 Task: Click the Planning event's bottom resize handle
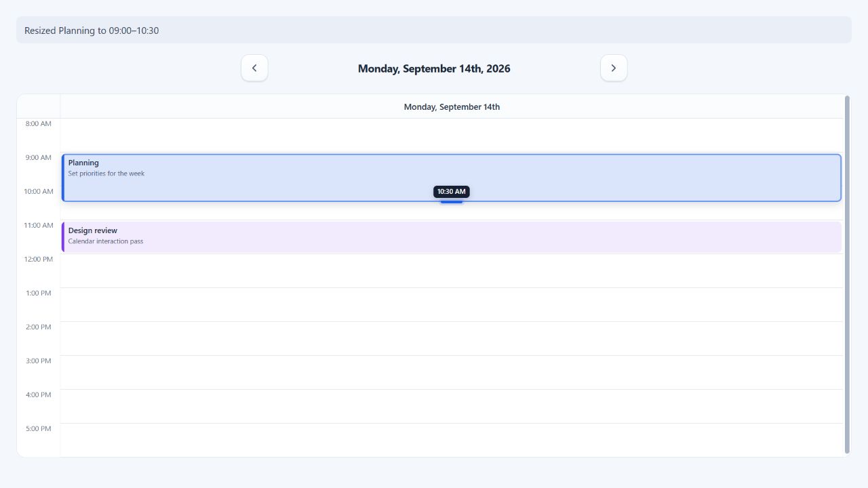coord(452,201)
